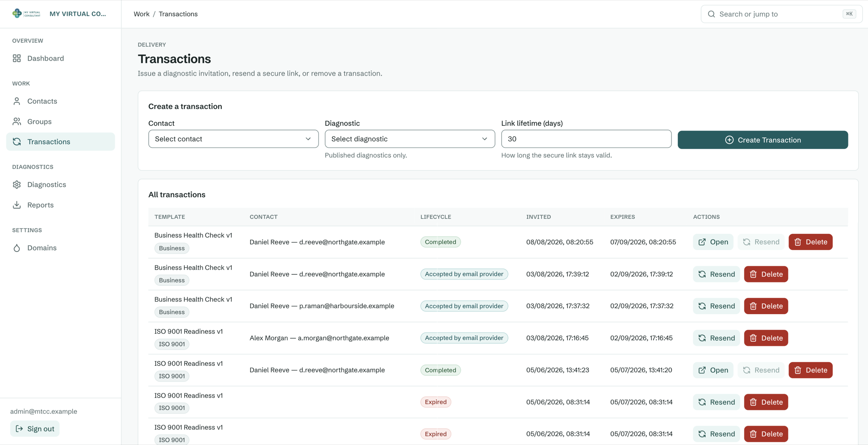Click the Transactions breadcrumb
The width and height of the screenshot is (868, 445).
pos(178,14)
